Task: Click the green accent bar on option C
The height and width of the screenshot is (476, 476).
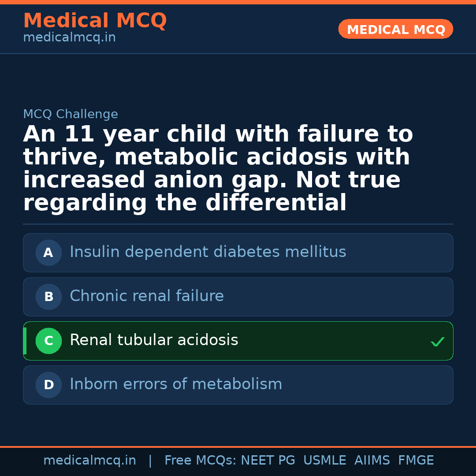Action: click(x=25, y=341)
